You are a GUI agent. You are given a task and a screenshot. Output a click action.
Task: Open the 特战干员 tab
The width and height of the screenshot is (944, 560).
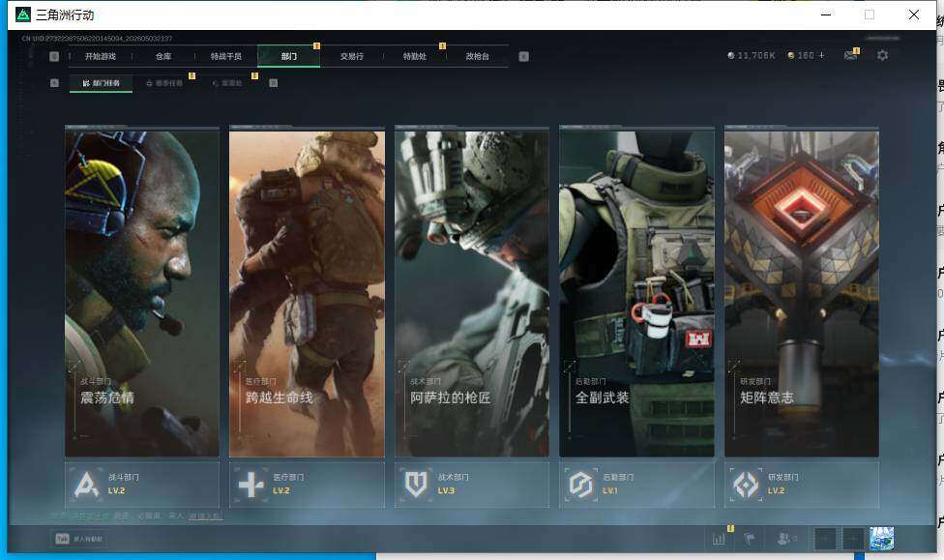tap(225, 57)
